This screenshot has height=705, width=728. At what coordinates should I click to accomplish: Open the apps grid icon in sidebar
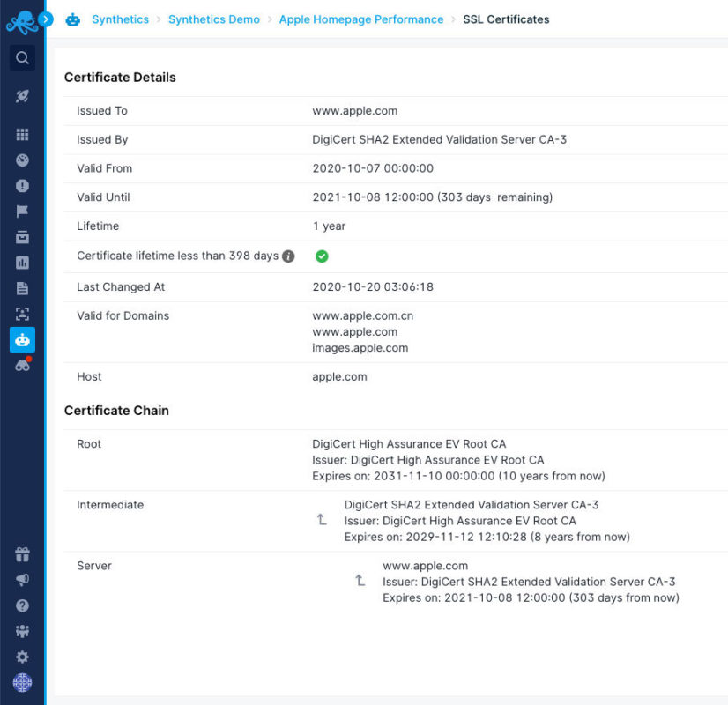[x=22, y=135]
